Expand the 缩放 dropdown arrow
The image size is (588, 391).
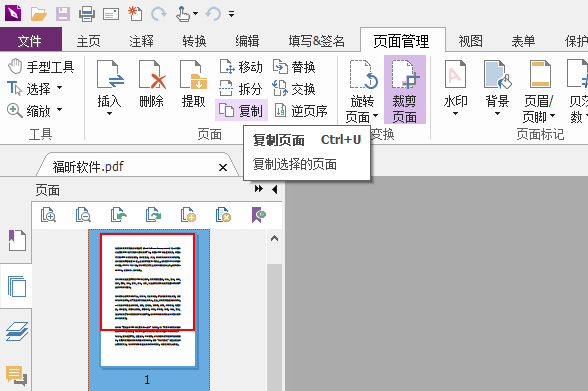(59, 110)
